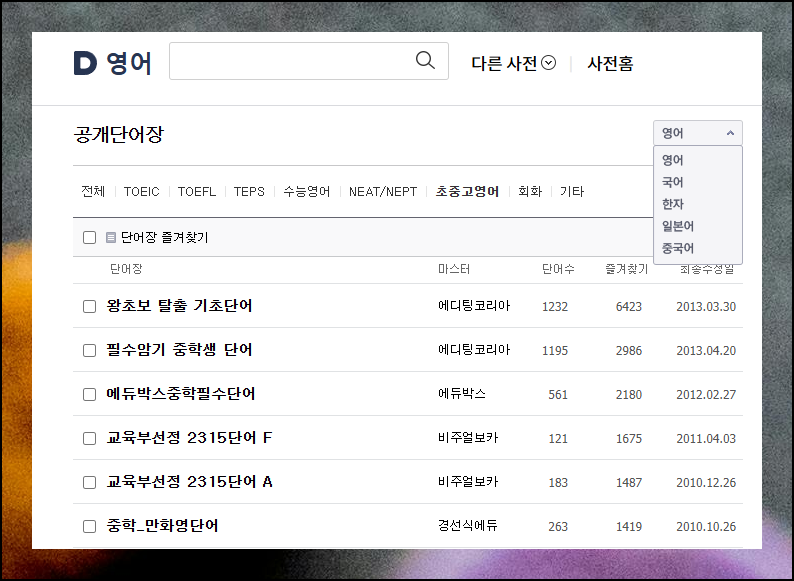Click the 마스터 column header
794x581 pixels.
coord(454,269)
